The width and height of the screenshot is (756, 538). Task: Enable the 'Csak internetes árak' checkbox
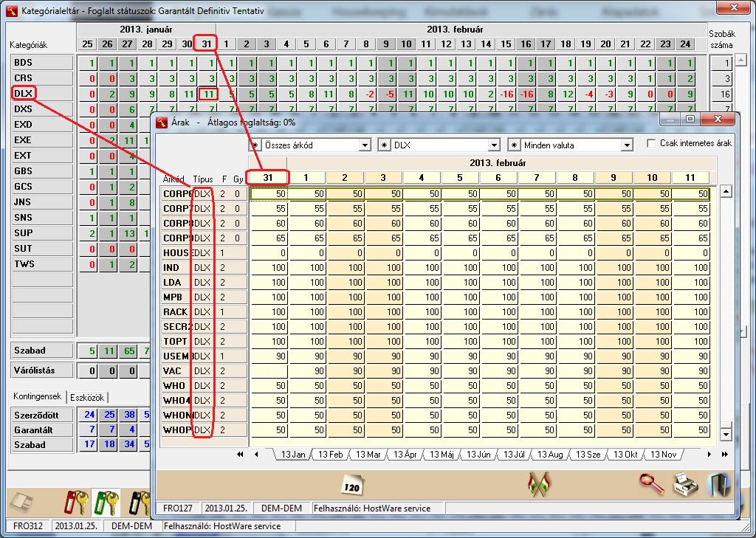tap(651, 143)
